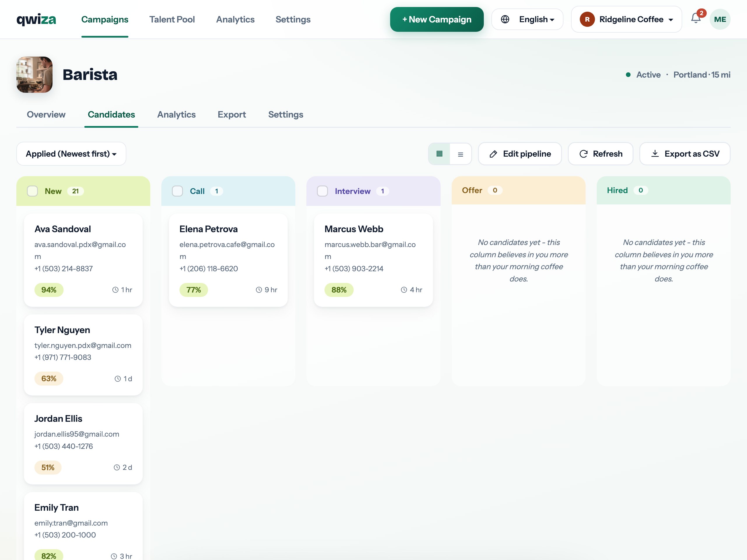Click the qwiza logo

point(36,20)
